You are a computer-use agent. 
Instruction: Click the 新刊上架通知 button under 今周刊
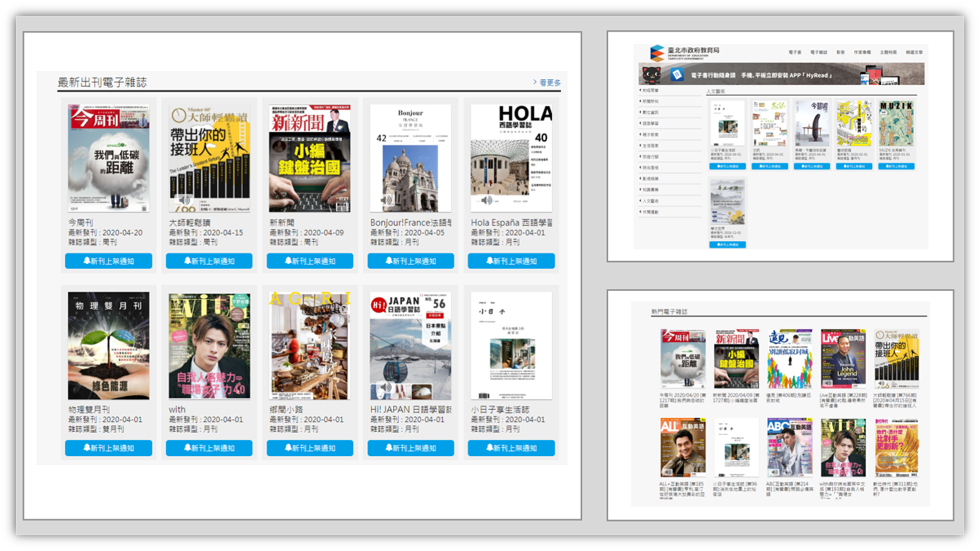pyautogui.click(x=108, y=261)
